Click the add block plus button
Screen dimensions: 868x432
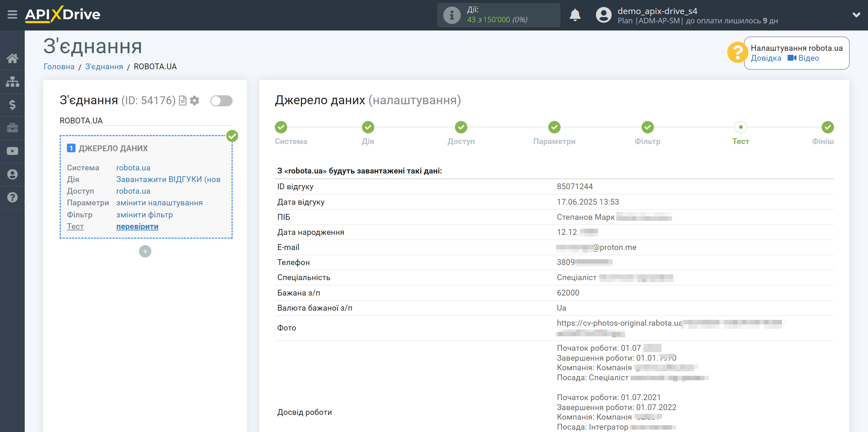(145, 251)
